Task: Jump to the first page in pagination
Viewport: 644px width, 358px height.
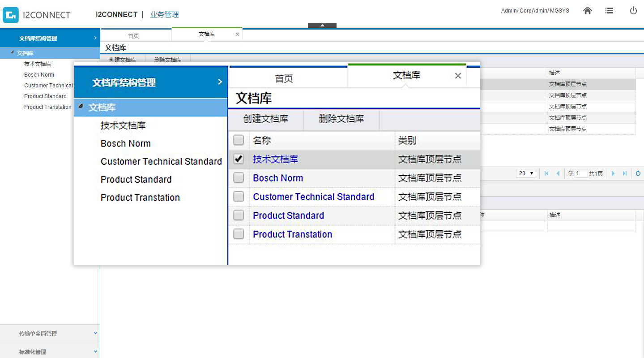Action: [x=546, y=173]
